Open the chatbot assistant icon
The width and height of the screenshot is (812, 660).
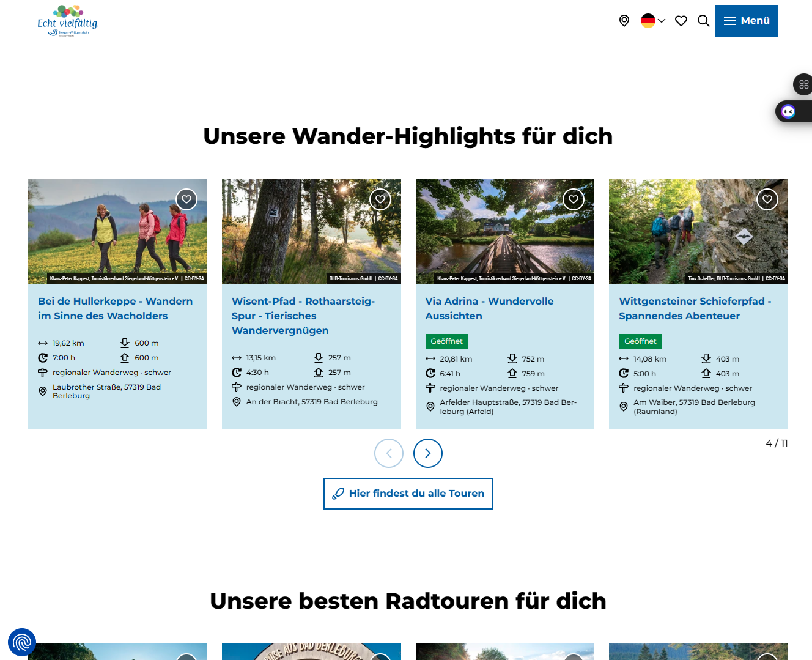789,111
